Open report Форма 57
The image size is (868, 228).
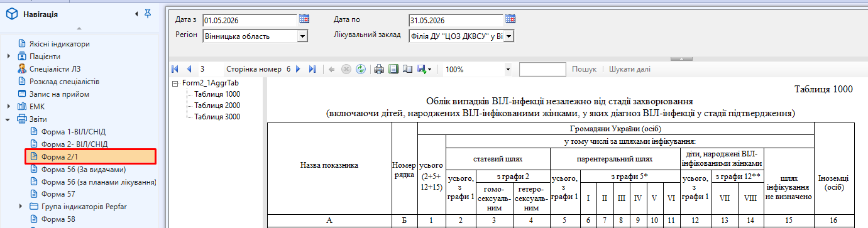58,194
